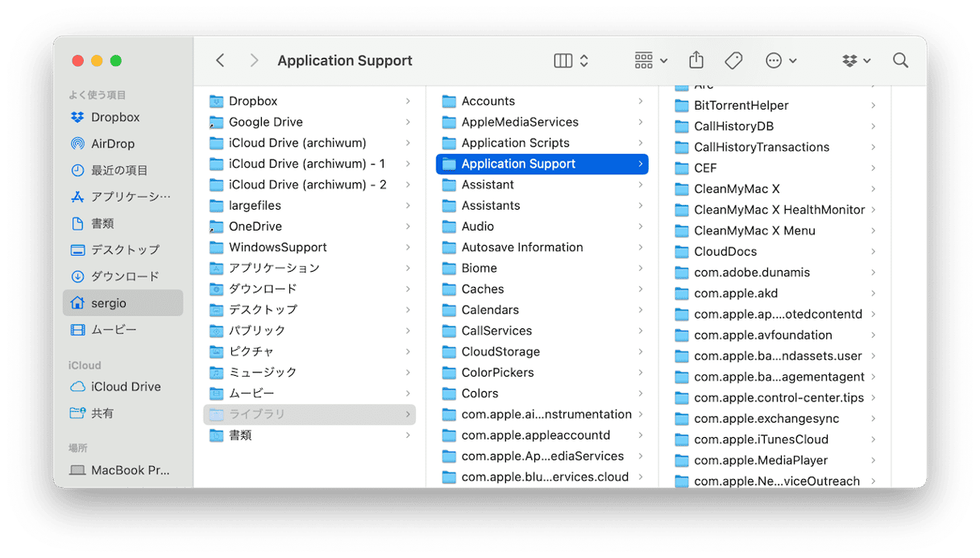This screenshot has height=558, width=980.
Task: Select the highlighted Application Support folder
Action: 542,164
